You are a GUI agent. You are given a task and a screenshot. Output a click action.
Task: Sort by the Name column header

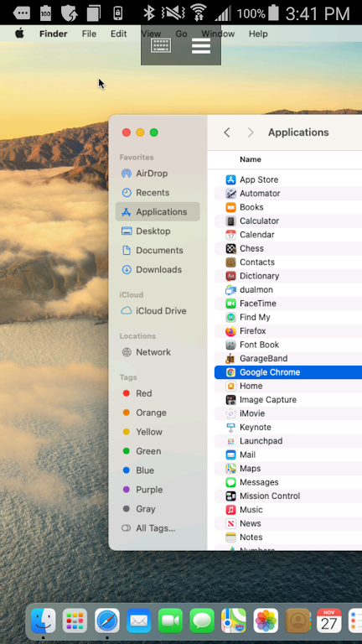click(x=251, y=159)
